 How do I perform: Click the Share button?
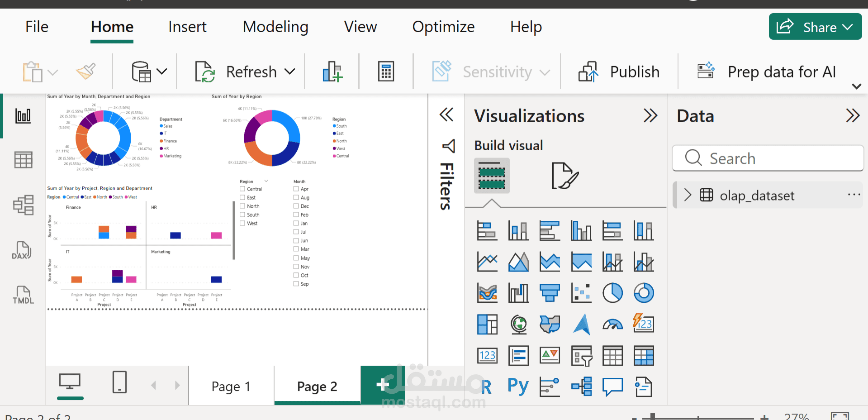pos(815,27)
